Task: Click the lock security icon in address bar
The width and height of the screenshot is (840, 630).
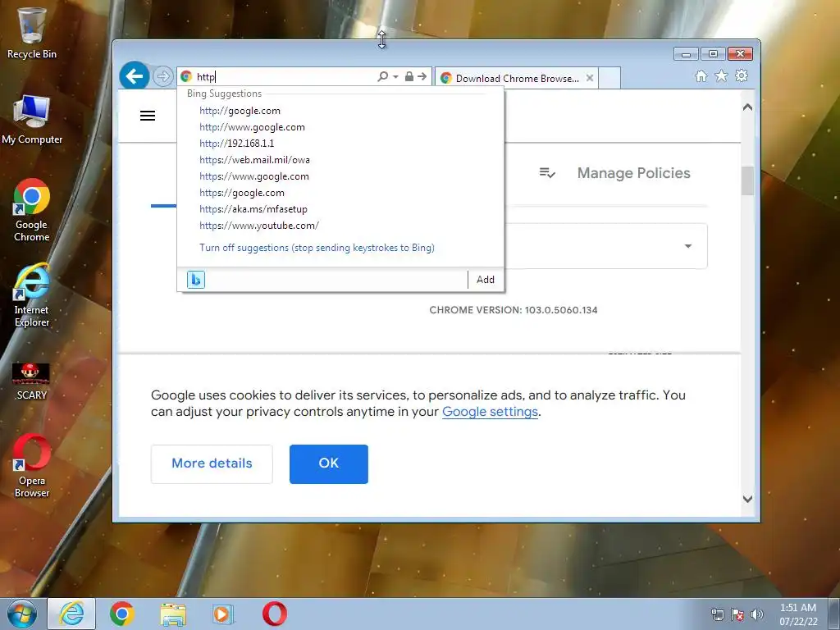Action: (409, 76)
